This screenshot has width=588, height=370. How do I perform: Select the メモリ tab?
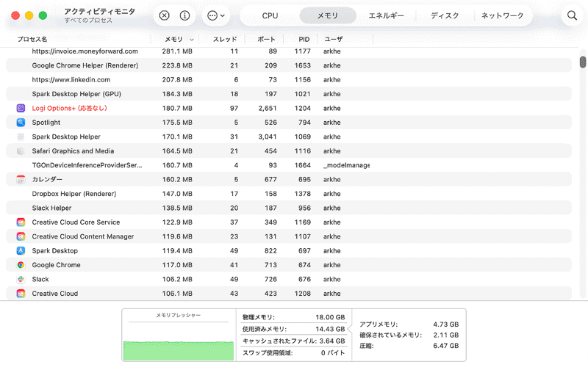click(x=328, y=15)
